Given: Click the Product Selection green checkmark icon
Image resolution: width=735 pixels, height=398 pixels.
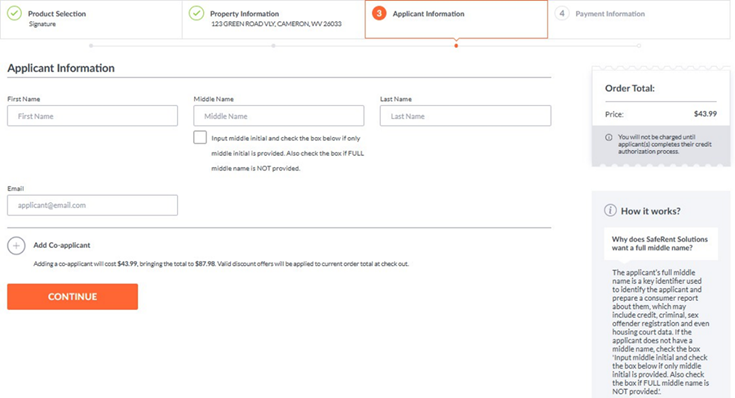Looking at the screenshot, I should 15,14.
